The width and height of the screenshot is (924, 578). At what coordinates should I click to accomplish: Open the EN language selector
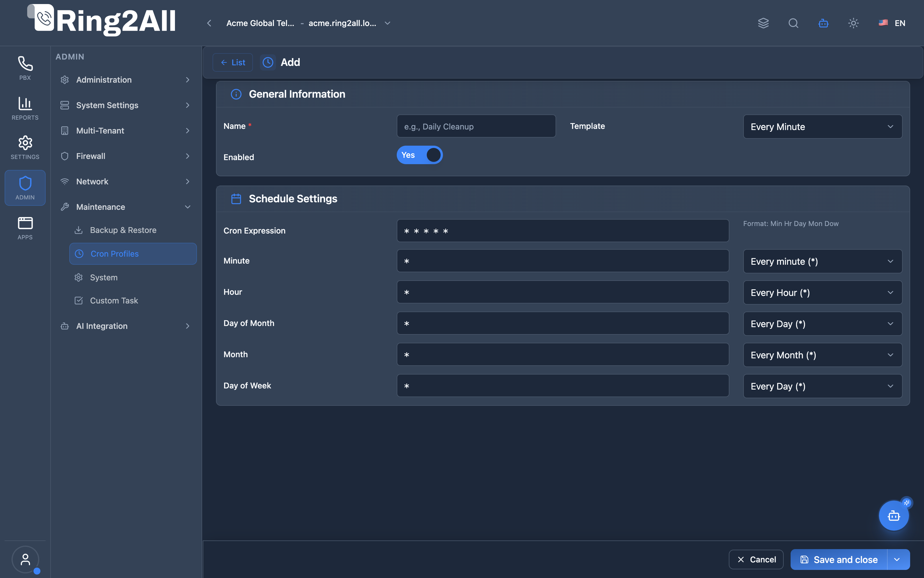tap(892, 23)
